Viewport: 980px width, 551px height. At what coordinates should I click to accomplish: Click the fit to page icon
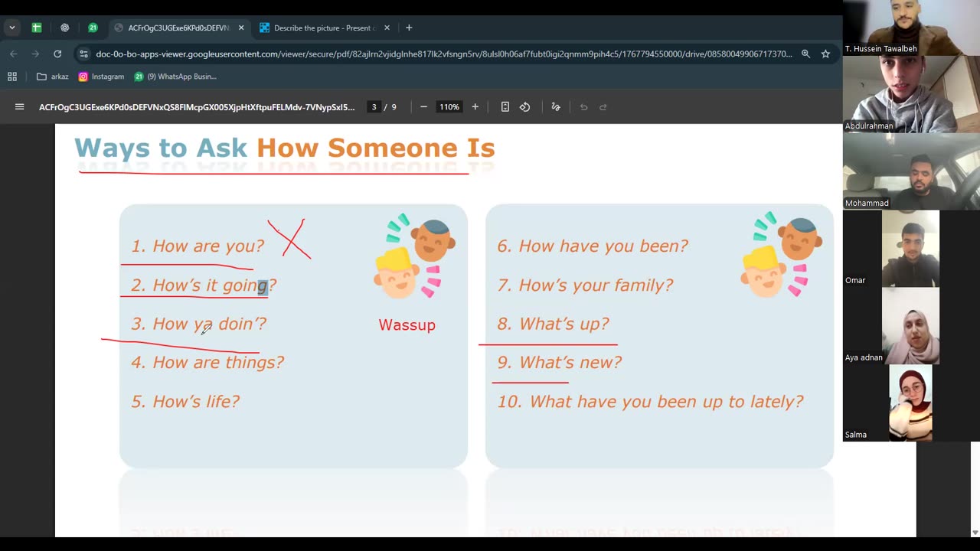[x=505, y=107]
